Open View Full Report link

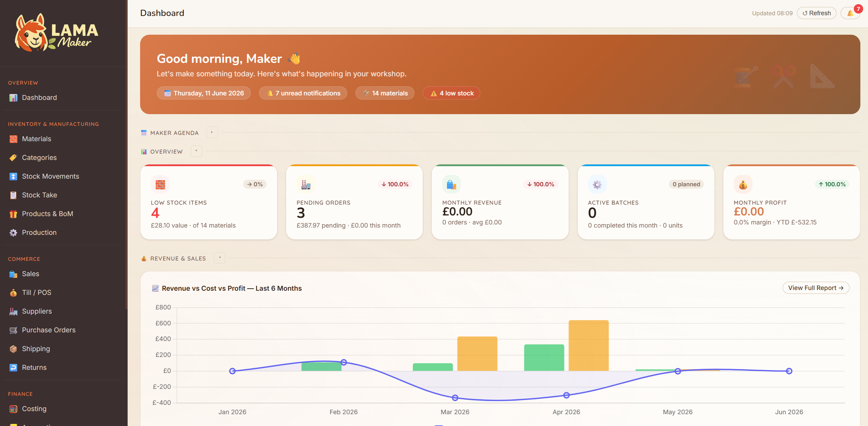click(816, 288)
